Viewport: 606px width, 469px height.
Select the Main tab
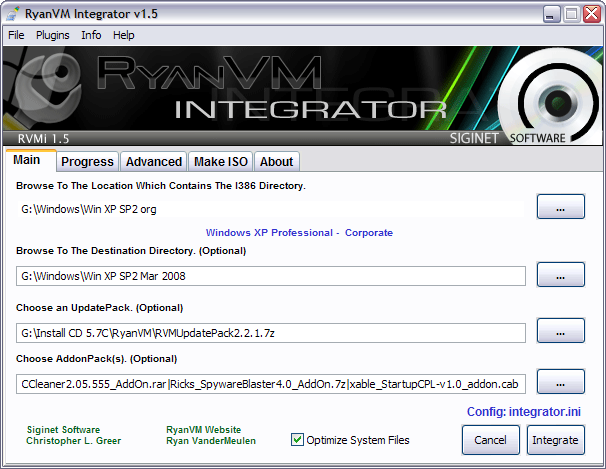coord(31,160)
